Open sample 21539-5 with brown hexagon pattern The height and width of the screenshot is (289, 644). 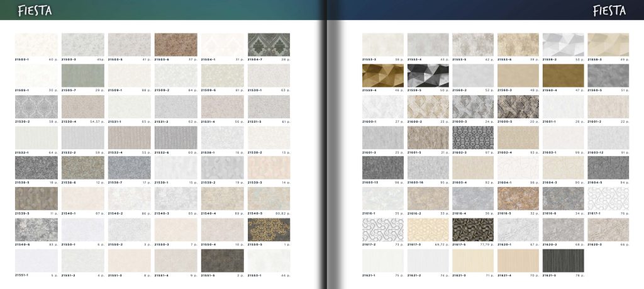(x=36, y=198)
